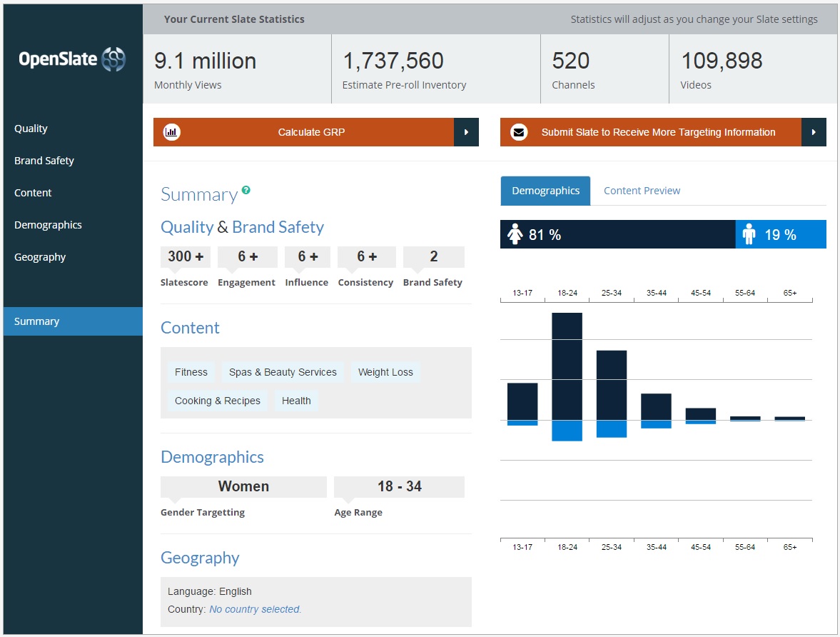Switch to the Content Preview tab
The width and height of the screenshot is (840, 637).
tap(642, 191)
